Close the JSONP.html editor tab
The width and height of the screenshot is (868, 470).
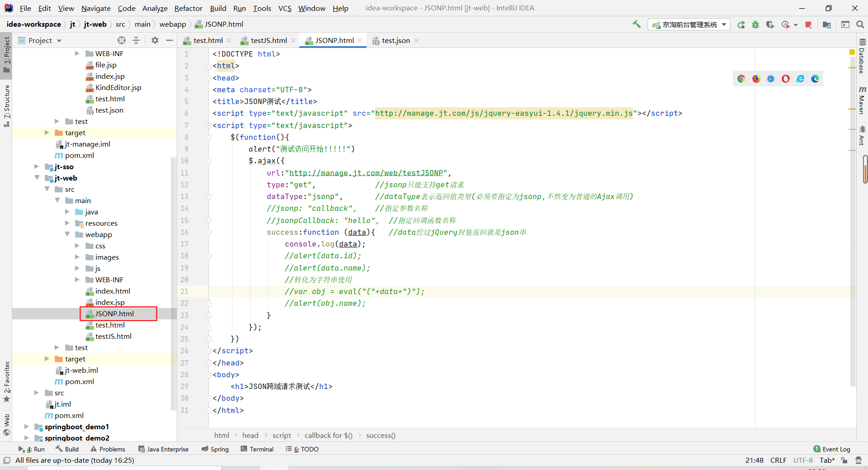pos(360,40)
